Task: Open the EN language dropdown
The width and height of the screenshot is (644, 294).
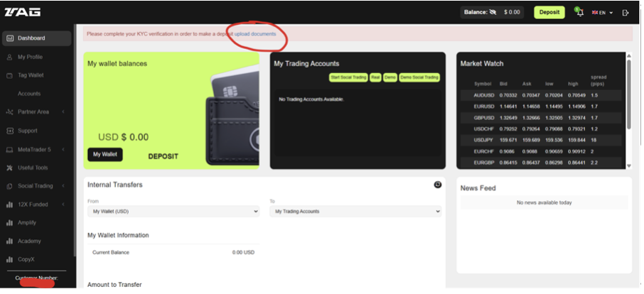Action: 602,13
